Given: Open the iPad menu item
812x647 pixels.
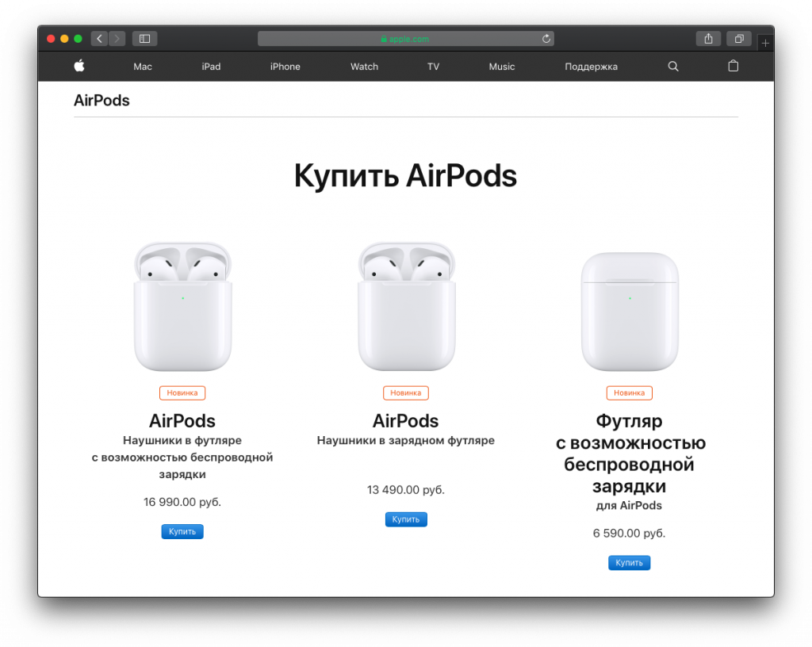Looking at the screenshot, I should (211, 67).
